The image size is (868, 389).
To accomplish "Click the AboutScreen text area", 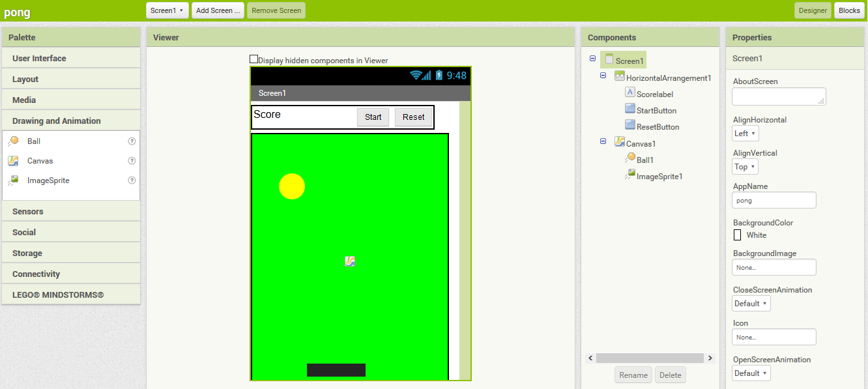I will coord(779,96).
